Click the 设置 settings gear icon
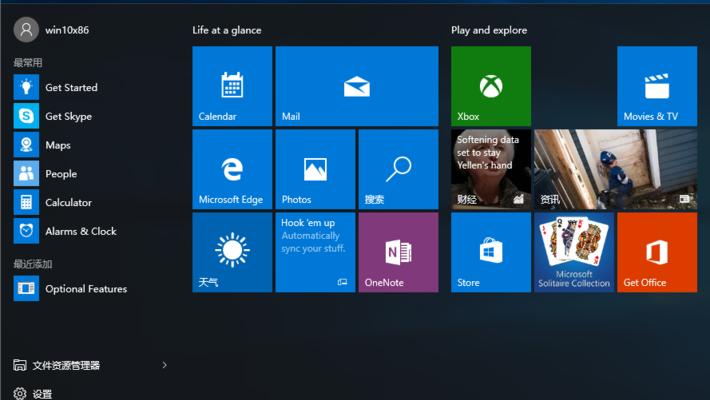This screenshot has width=710, height=400. coord(20,393)
